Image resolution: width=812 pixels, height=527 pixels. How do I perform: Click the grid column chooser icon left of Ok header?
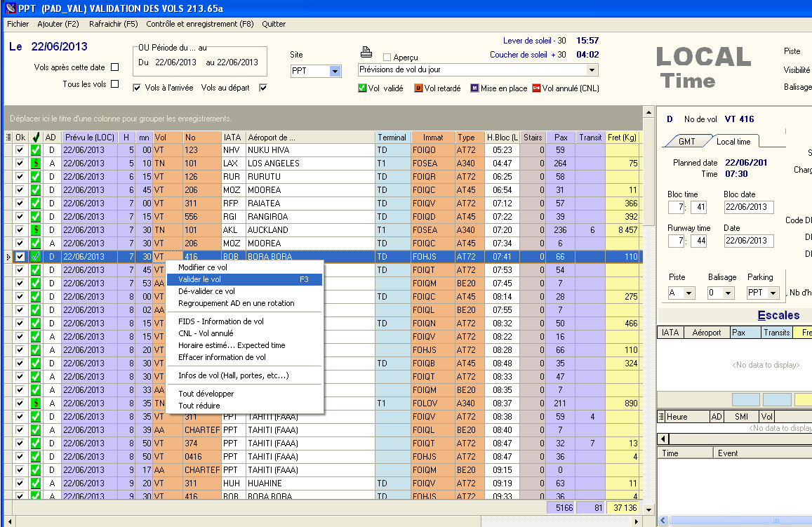[x=8, y=138]
